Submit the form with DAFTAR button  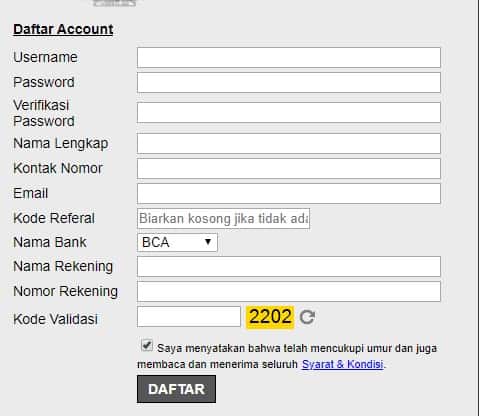pos(176,389)
